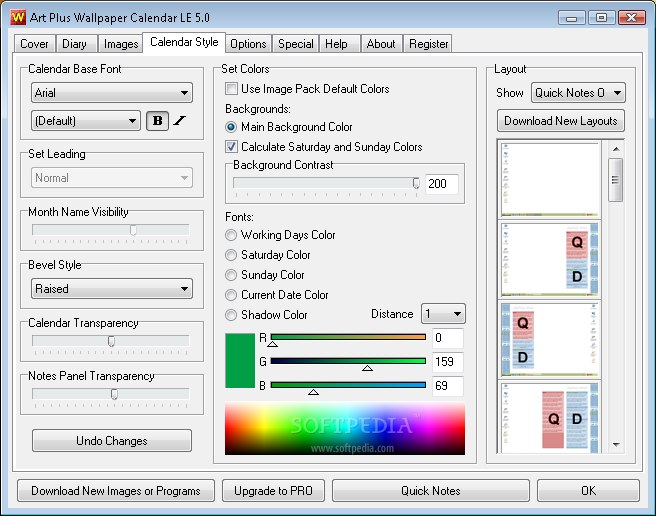The height and width of the screenshot is (516, 656).
Task: Open the About tab
Action: [x=381, y=44]
